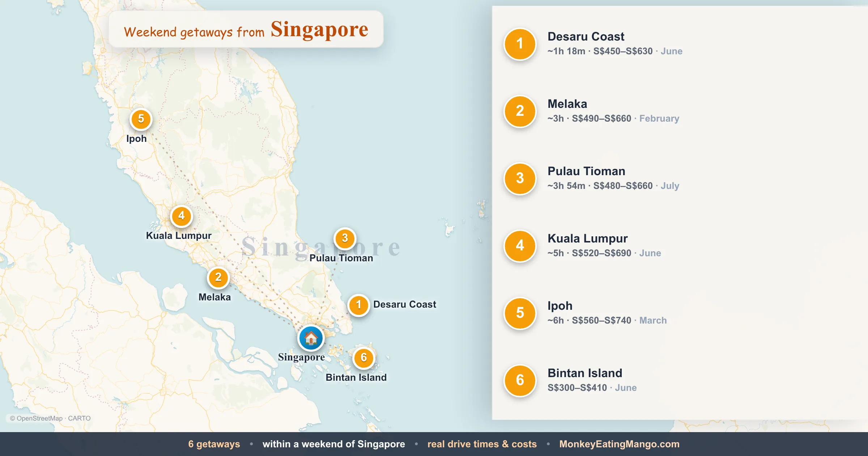
Task: Click map marker 2 at Melaka
Action: point(218,278)
